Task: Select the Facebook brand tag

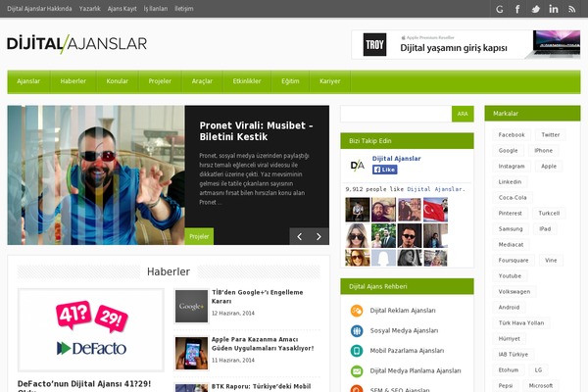Action: pyautogui.click(x=512, y=134)
